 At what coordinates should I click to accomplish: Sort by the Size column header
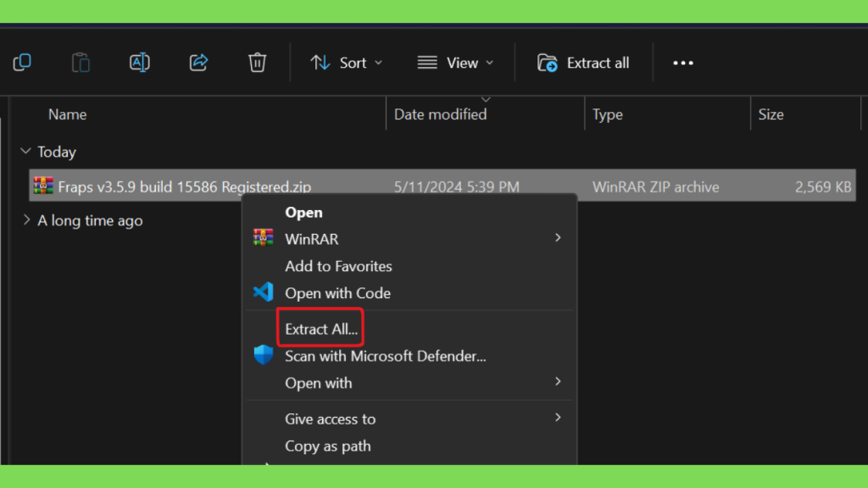[x=771, y=114]
